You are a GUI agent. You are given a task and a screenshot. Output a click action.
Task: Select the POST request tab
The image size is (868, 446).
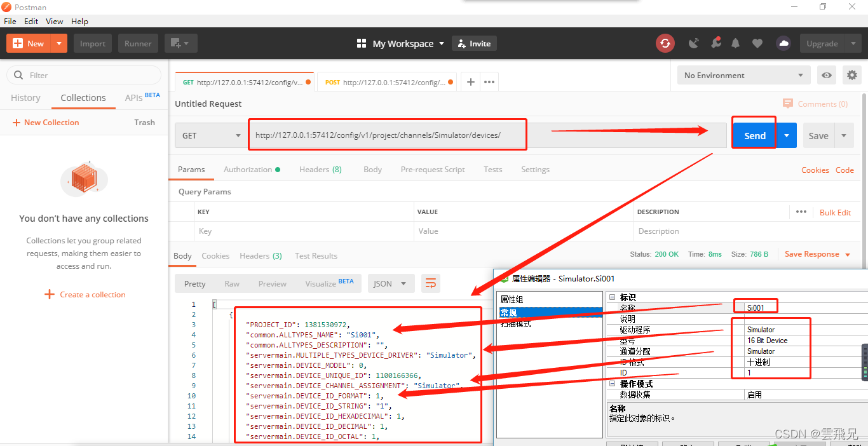[389, 82]
